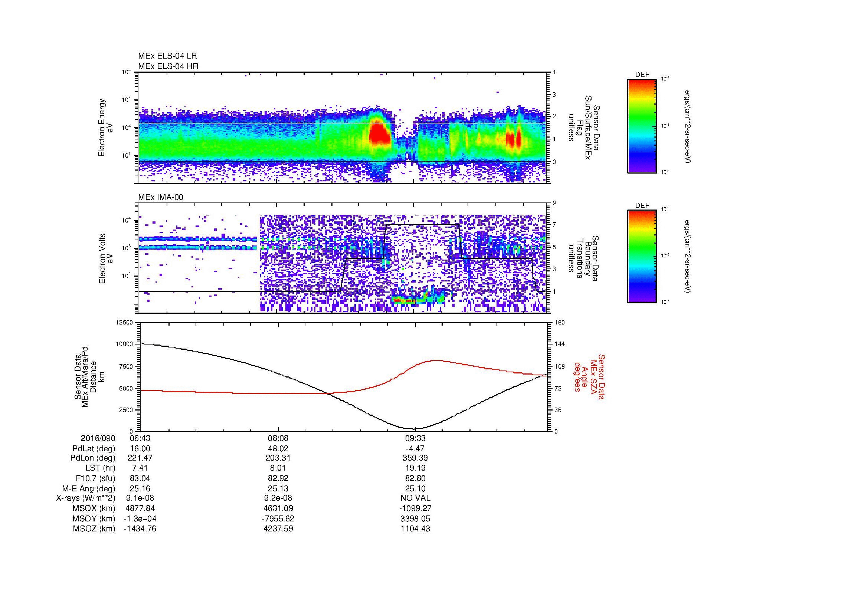The width and height of the screenshot is (868, 613).
Task: Click the red SZA curve at its peak
Action: pyautogui.click(x=436, y=360)
